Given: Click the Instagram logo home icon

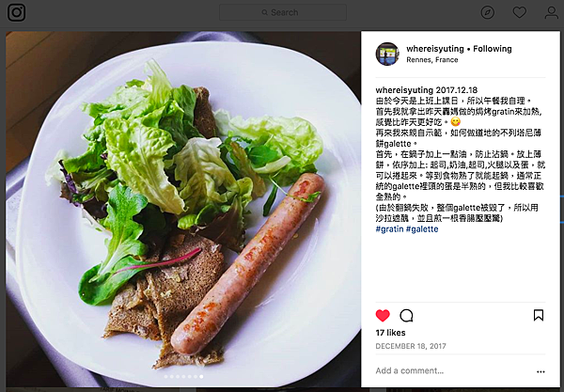Looking at the screenshot, I should tap(17, 12).
